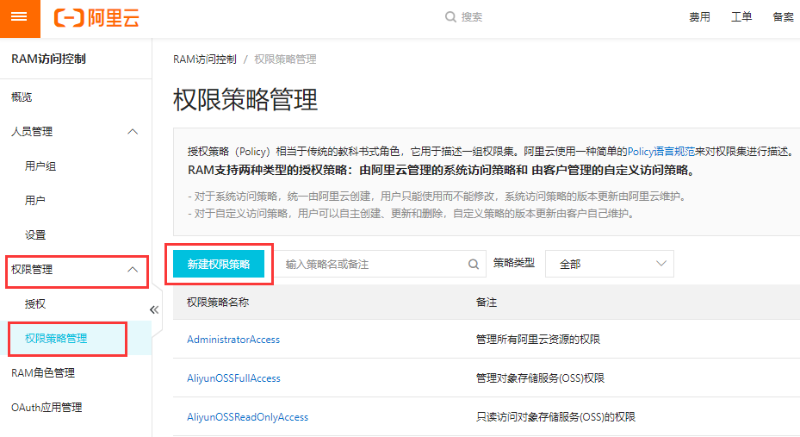Focus the header 搜索 field
Image resolution: width=800 pixels, height=437 pixels.
472,17
